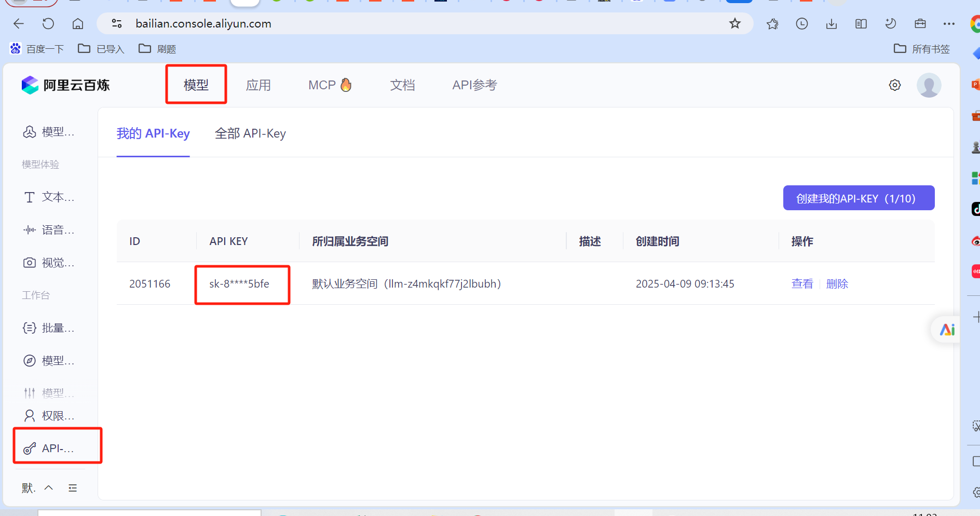
Task: Open the floating AI assistant button
Action: (x=947, y=329)
